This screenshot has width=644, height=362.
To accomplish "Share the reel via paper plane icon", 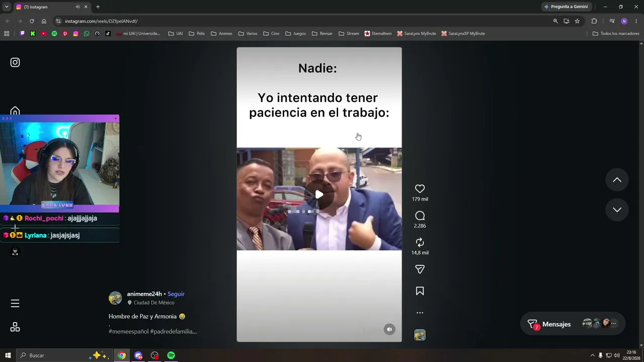I will click(420, 269).
